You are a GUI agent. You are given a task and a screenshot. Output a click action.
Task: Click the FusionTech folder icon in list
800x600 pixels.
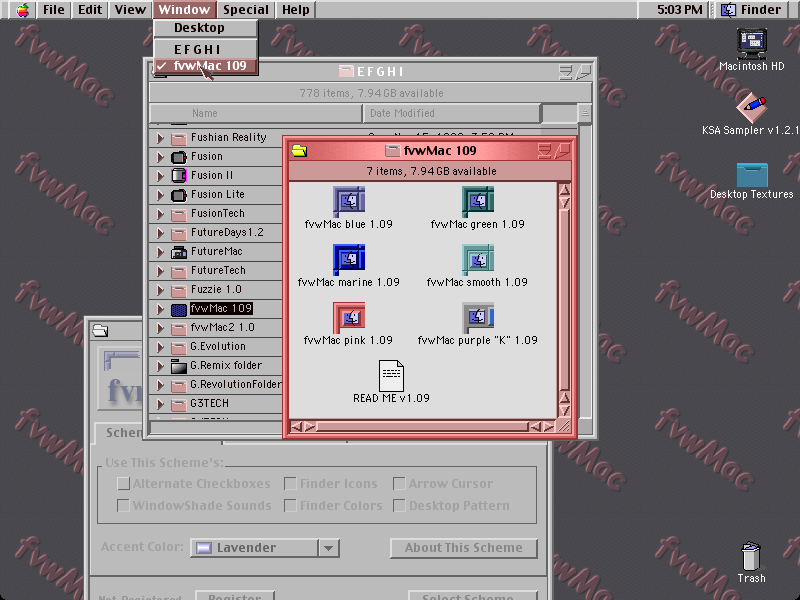click(x=179, y=214)
